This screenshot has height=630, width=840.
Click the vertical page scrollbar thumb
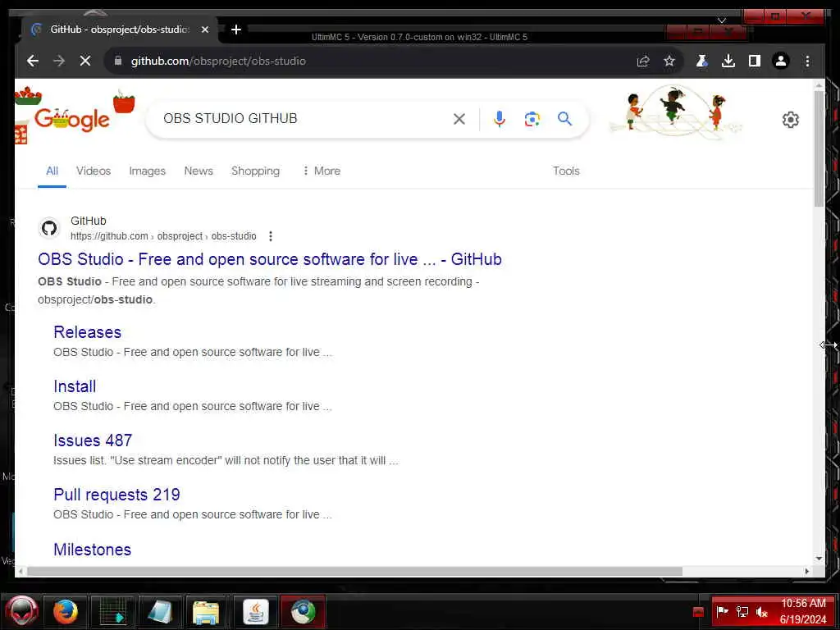click(x=819, y=148)
